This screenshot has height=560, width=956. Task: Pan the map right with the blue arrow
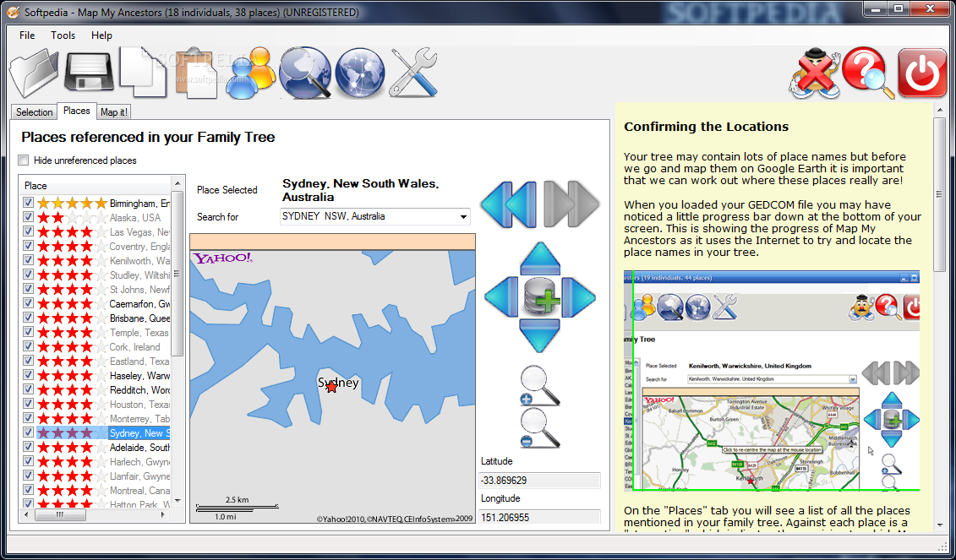coord(578,296)
